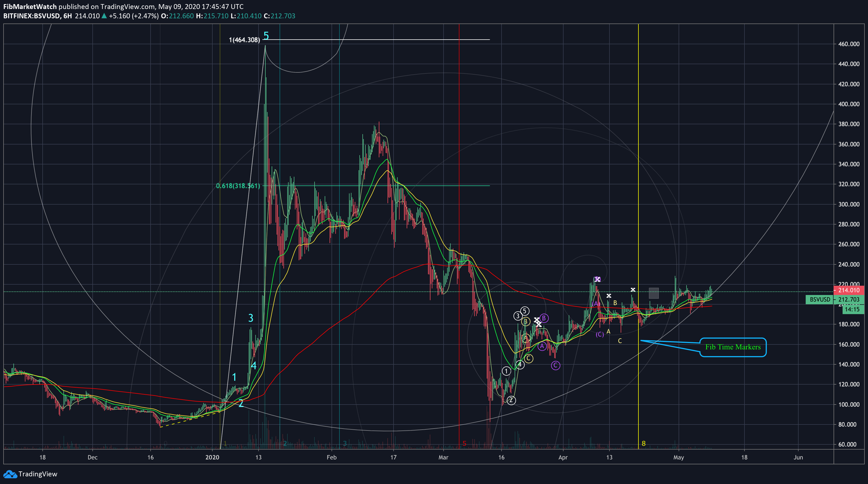The image size is (868, 484).
Task: Select the 2020 label on time axis
Action: (x=212, y=458)
